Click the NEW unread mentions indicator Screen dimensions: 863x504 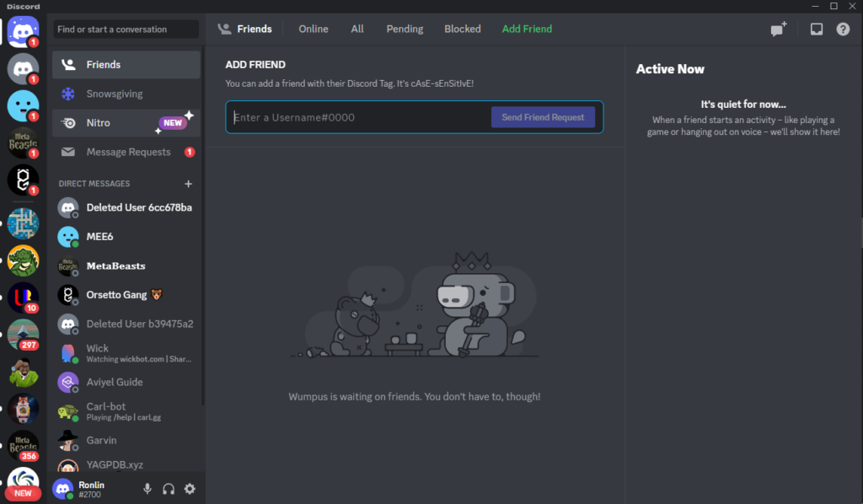tap(23, 493)
